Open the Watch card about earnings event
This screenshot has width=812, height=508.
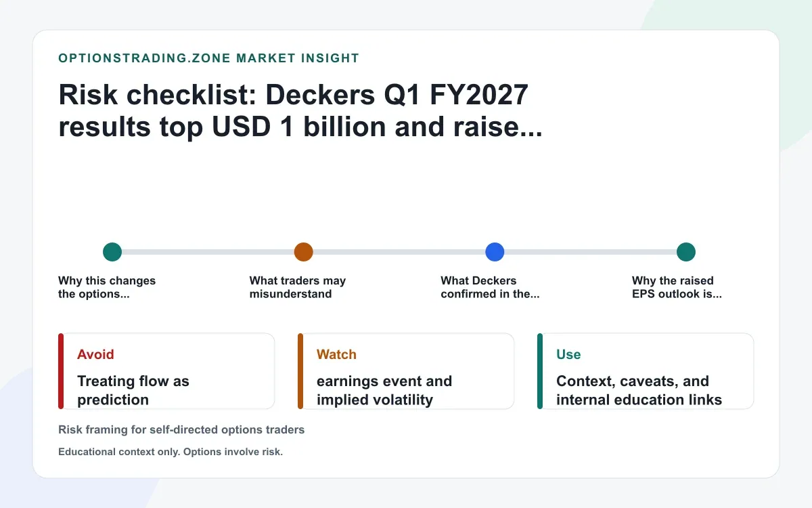[406, 371]
